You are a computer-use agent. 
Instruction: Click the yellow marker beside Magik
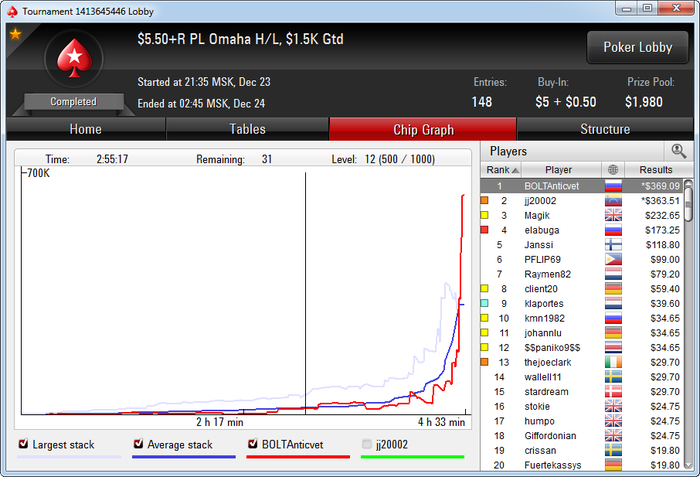click(x=484, y=215)
